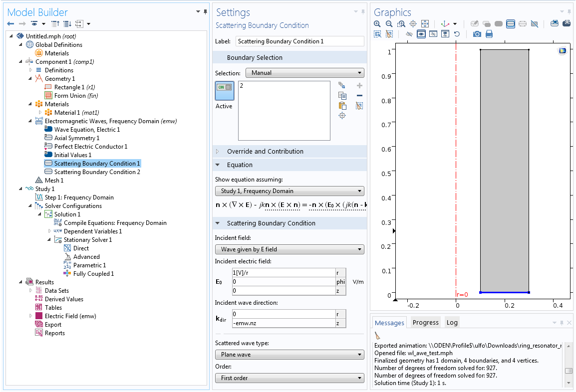The width and height of the screenshot is (576, 392).
Task: Open the Scattered wave type dropdown
Action: (x=289, y=355)
